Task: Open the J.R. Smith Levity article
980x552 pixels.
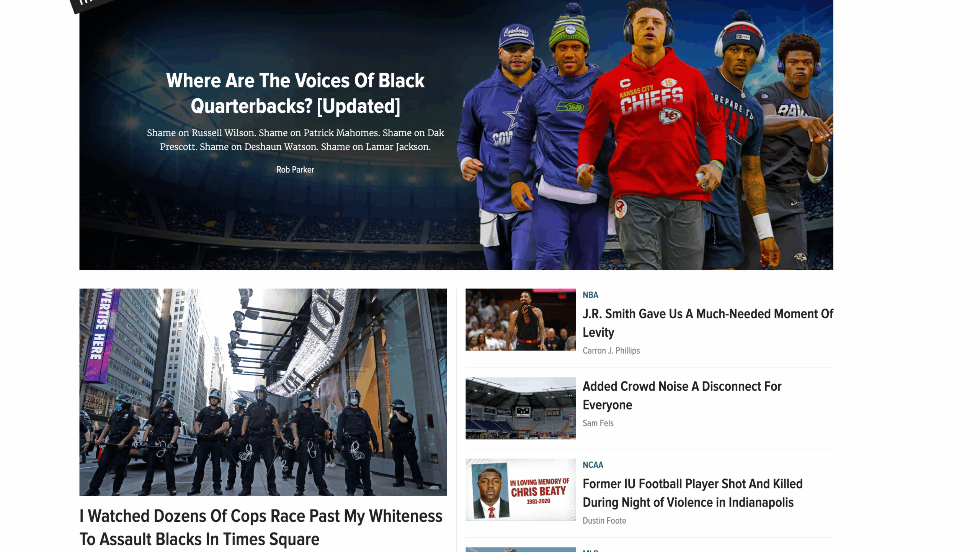Action: coord(708,323)
